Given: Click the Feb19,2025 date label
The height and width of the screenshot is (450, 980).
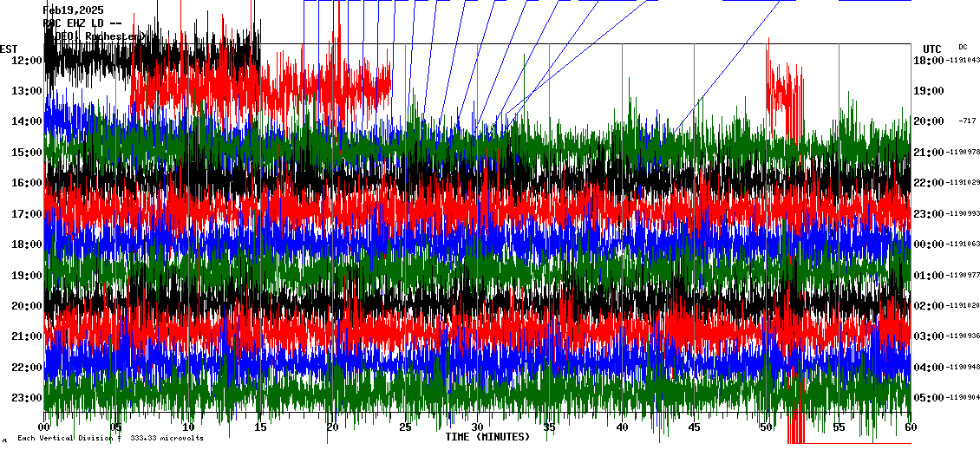Looking at the screenshot, I should 73,10.
